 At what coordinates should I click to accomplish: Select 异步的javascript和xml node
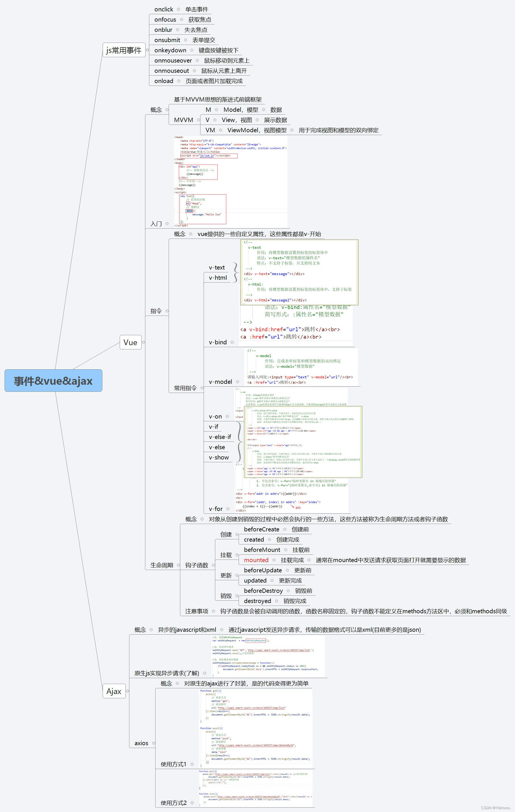tap(187, 629)
